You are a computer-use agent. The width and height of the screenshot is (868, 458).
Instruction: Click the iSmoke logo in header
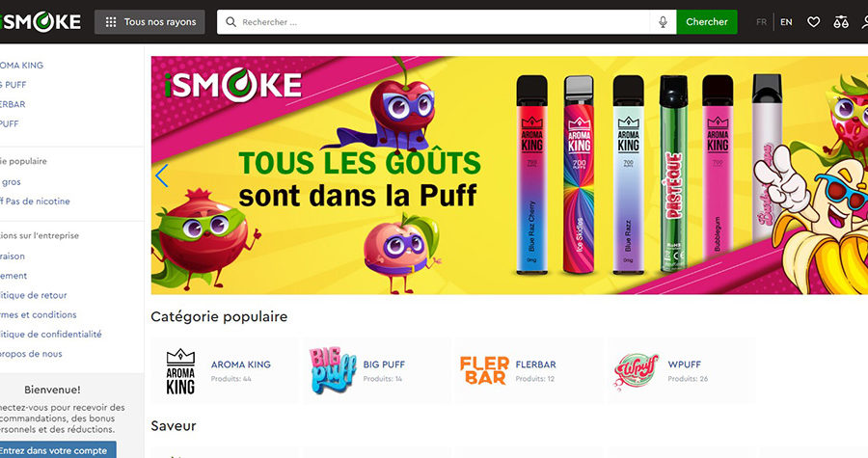pos(41,22)
